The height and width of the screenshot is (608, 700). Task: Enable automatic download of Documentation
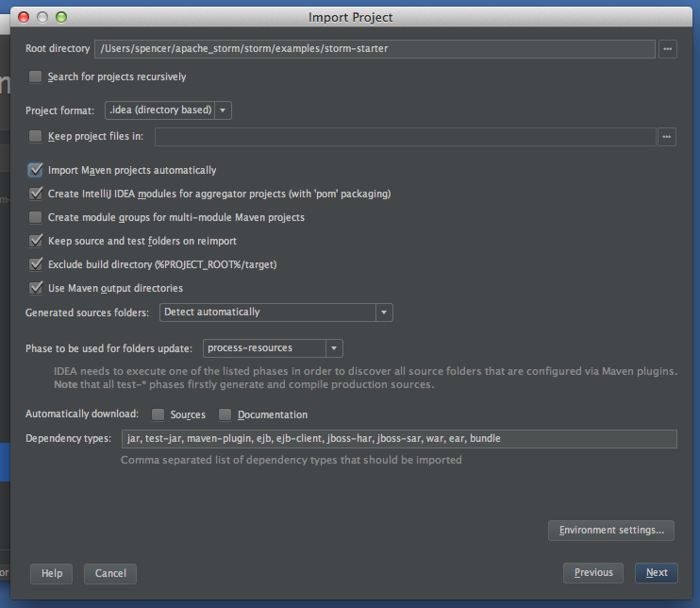(225, 414)
